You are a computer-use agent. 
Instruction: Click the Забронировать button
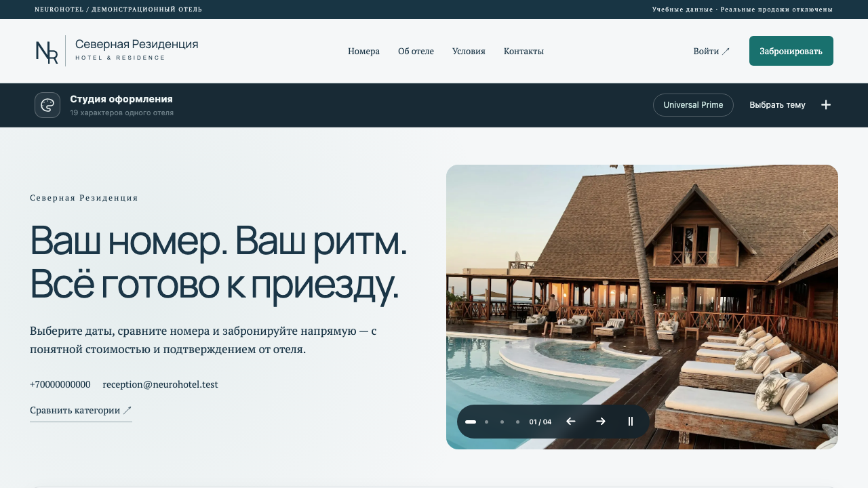[x=791, y=51]
